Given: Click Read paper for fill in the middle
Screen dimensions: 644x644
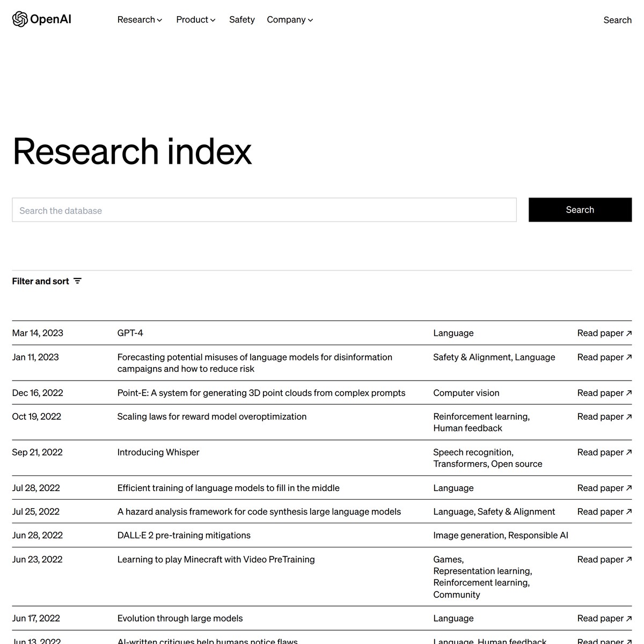Looking at the screenshot, I should [x=604, y=488].
